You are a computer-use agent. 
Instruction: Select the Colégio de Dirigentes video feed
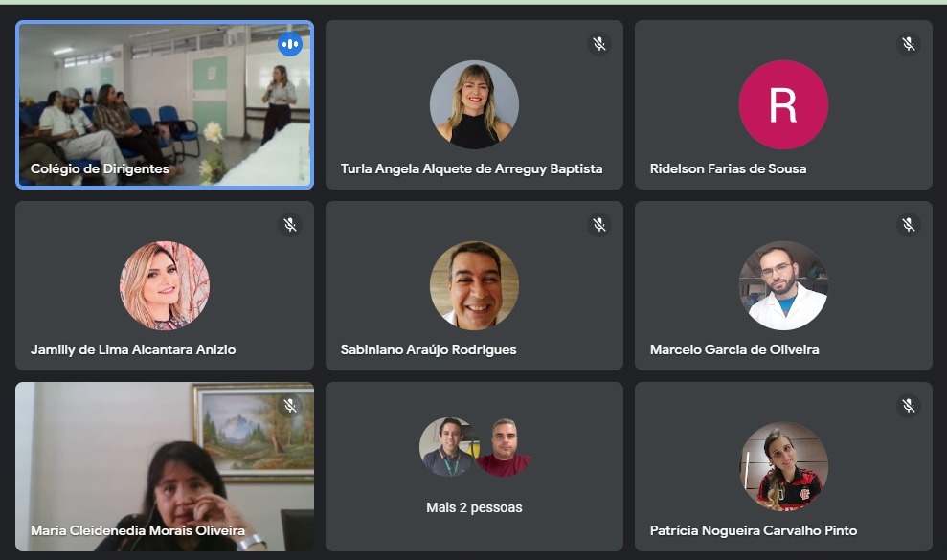[165, 104]
